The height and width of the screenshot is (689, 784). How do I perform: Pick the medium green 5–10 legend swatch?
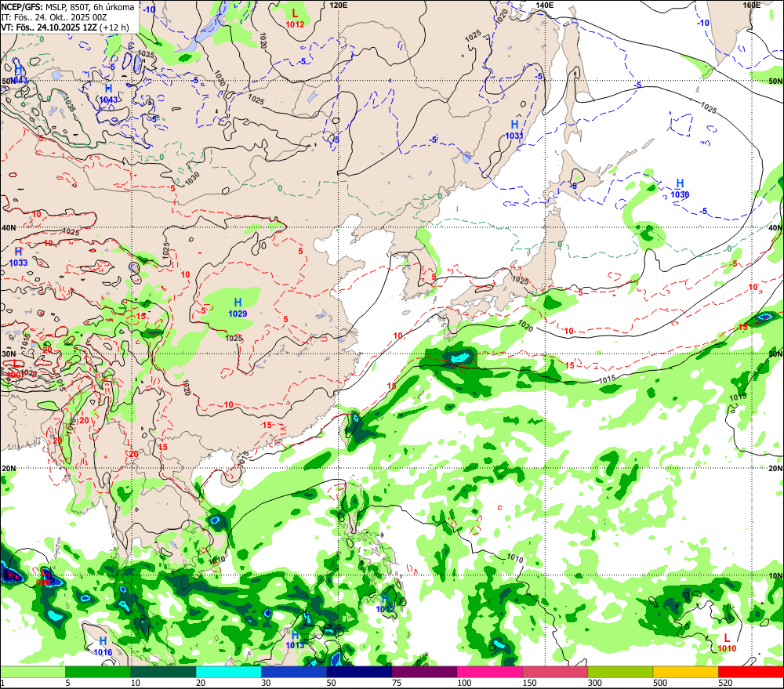(98, 672)
